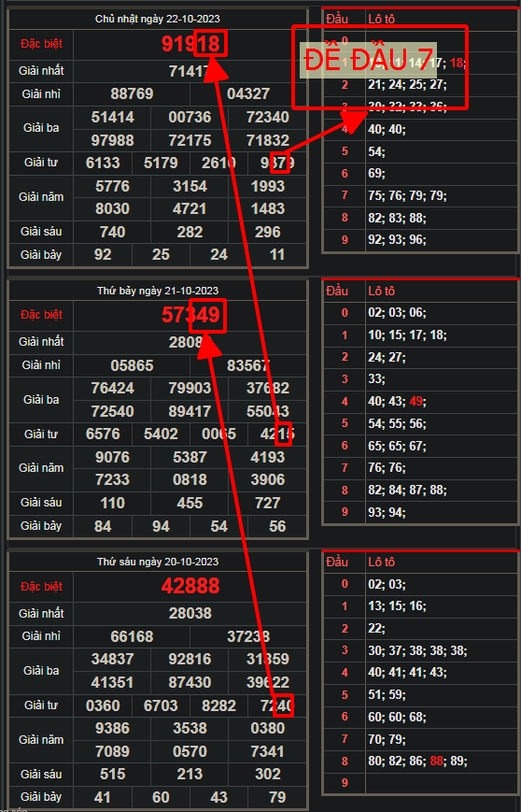Viewport: 521px width, 812px height.
Task: Select the ĐỀ ĐẦU 7 annotation label
Action: point(369,60)
